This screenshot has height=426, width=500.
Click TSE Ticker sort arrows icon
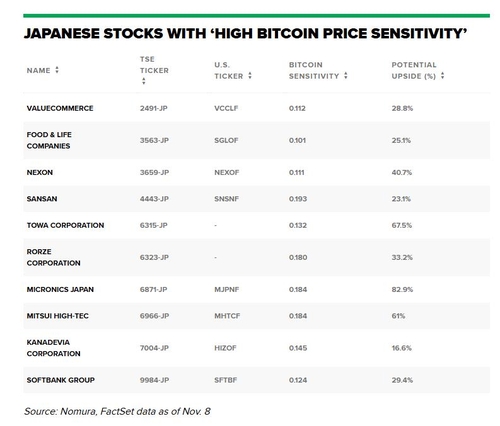144,81
